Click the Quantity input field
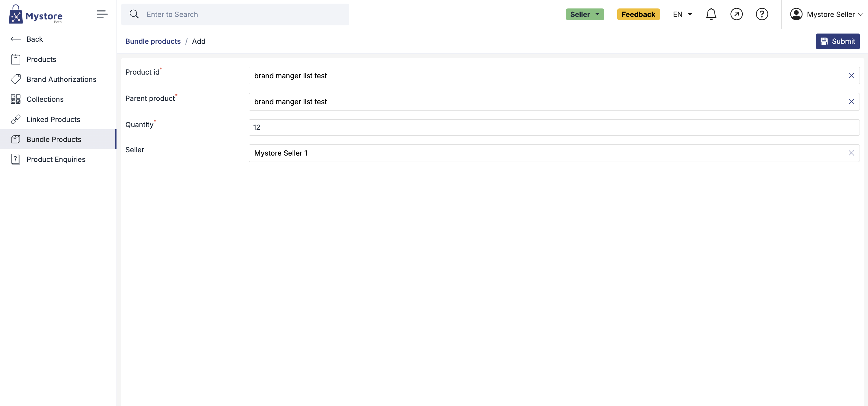This screenshot has width=868, height=406. 554,127
